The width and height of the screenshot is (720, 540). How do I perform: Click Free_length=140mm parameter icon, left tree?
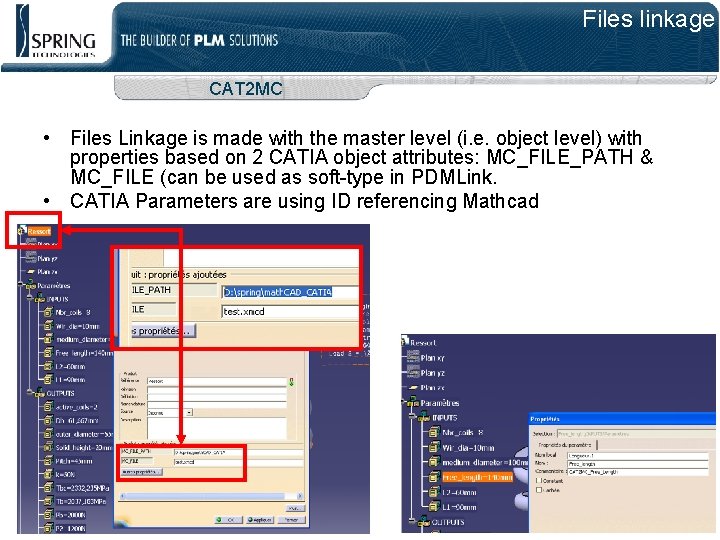[x=48, y=353]
